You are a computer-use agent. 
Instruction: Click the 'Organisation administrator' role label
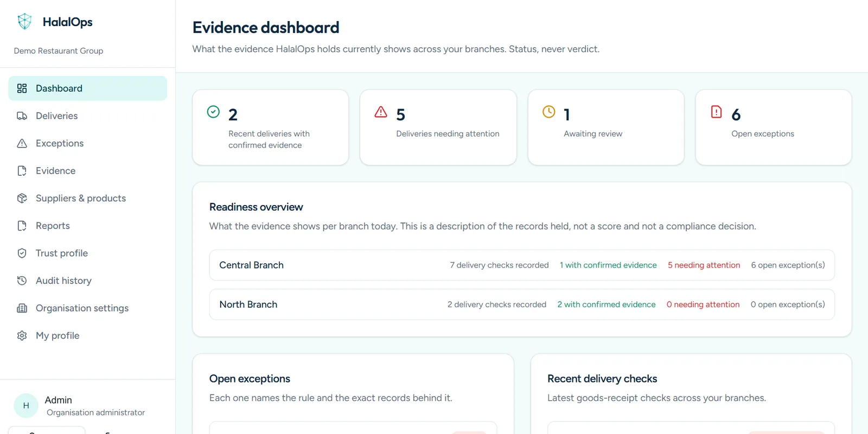(x=95, y=413)
